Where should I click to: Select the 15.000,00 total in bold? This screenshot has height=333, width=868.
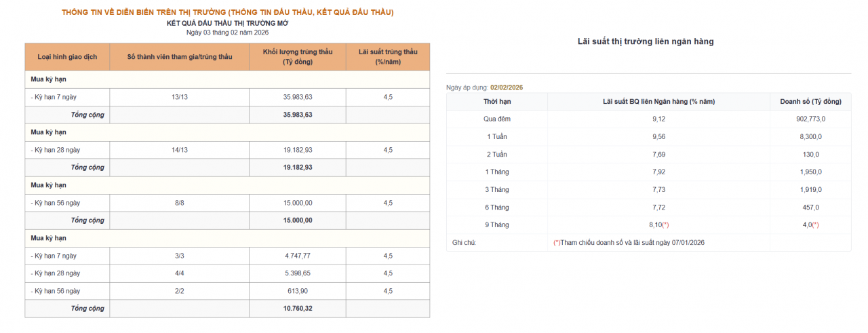[x=297, y=220]
